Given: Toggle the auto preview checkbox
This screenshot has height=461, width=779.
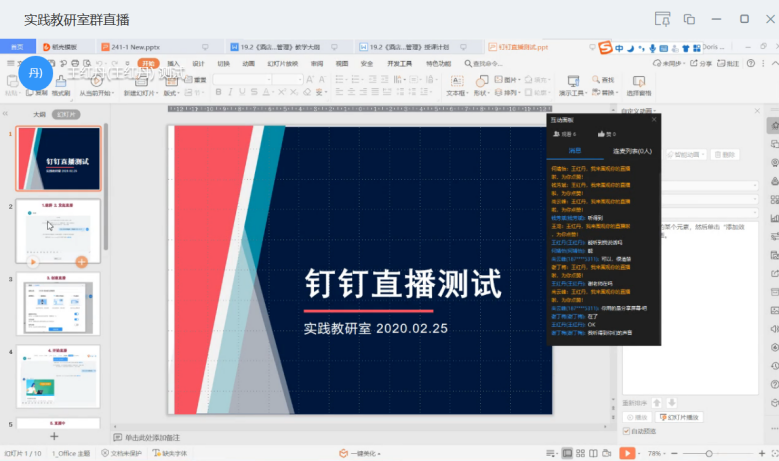Looking at the screenshot, I should 626,431.
